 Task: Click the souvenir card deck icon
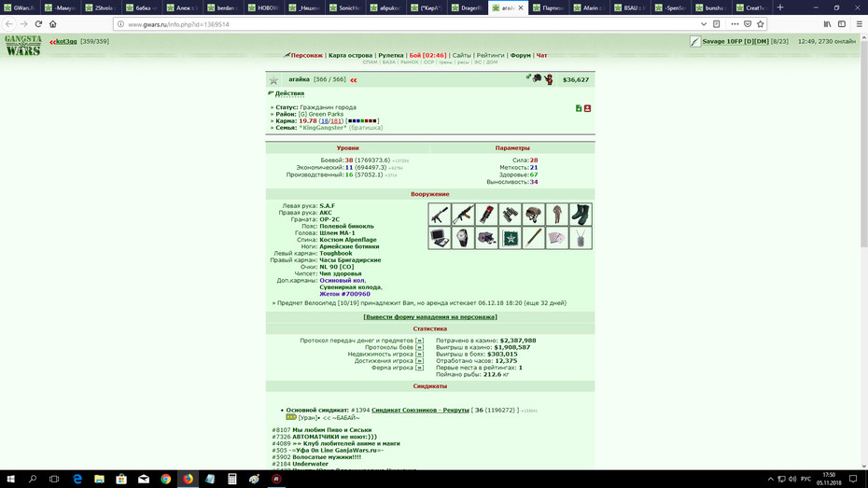click(557, 239)
